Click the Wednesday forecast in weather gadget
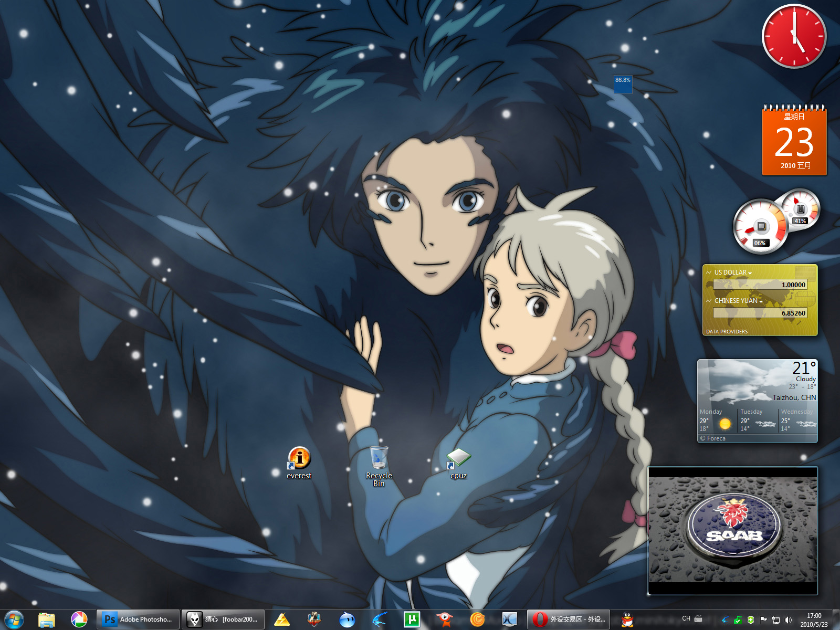The image size is (840, 630). click(x=798, y=420)
